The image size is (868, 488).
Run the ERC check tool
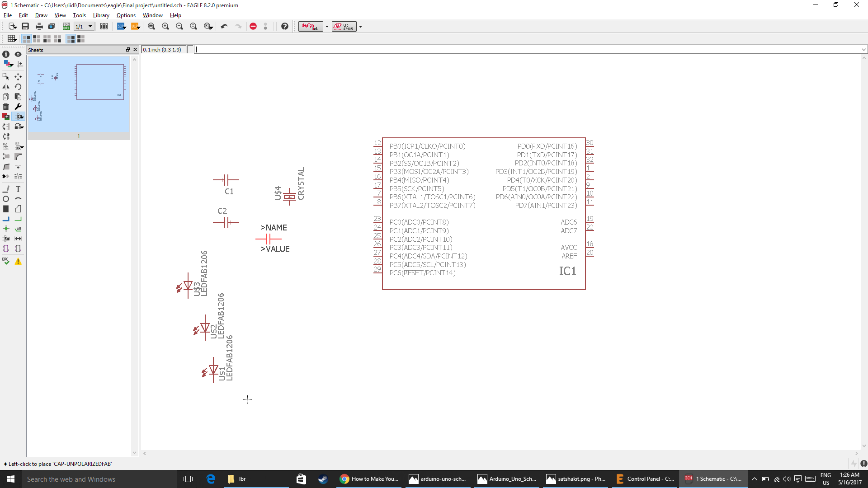6,261
